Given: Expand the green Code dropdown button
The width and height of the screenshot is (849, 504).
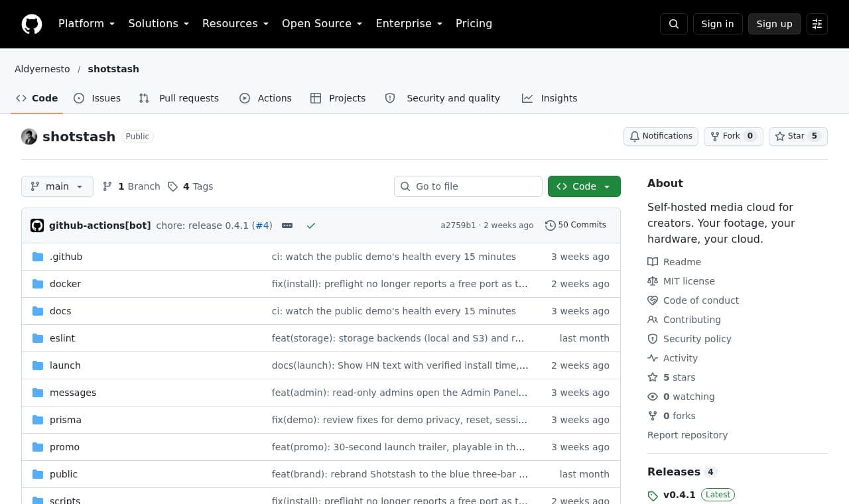Looking at the screenshot, I should point(584,186).
